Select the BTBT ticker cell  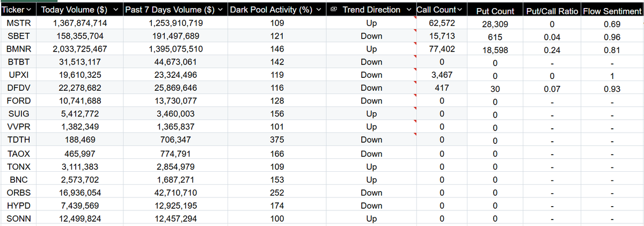pyautogui.click(x=19, y=62)
